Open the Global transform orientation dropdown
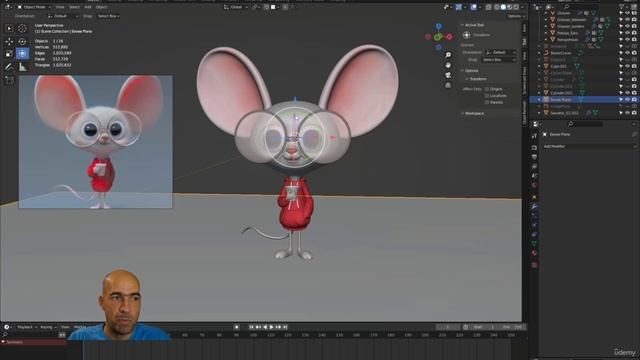The height and width of the screenshot is (360, 640). tap(236, 7)
